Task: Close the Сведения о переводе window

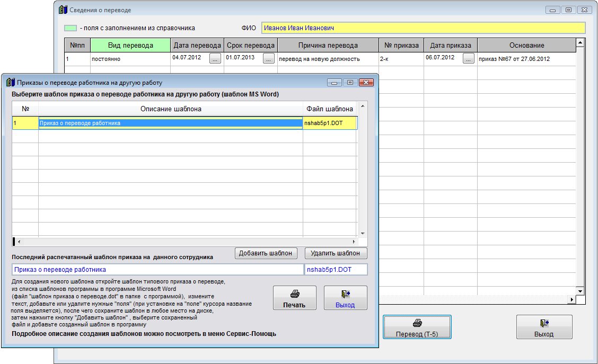Action: click(x=584, y=10)
